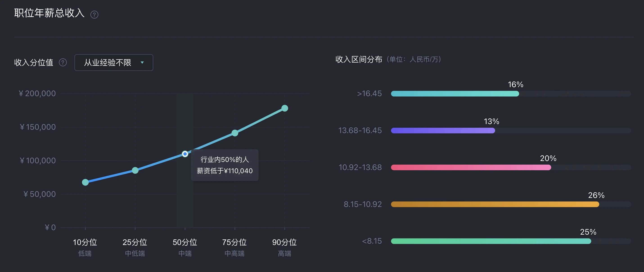Screen dimensions: 644x272
Task: Select the 90分位 data point on chart
Action: pos(284,108)
